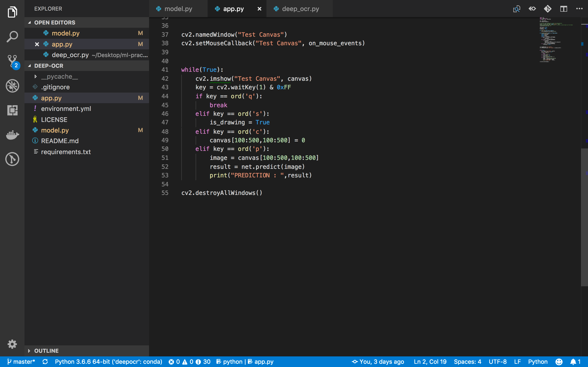Switch to the deep_ocr.py tab
Image resolution: width=588 pixels, height=367 pixels.
pyautogui.click(x=300, y=9)
